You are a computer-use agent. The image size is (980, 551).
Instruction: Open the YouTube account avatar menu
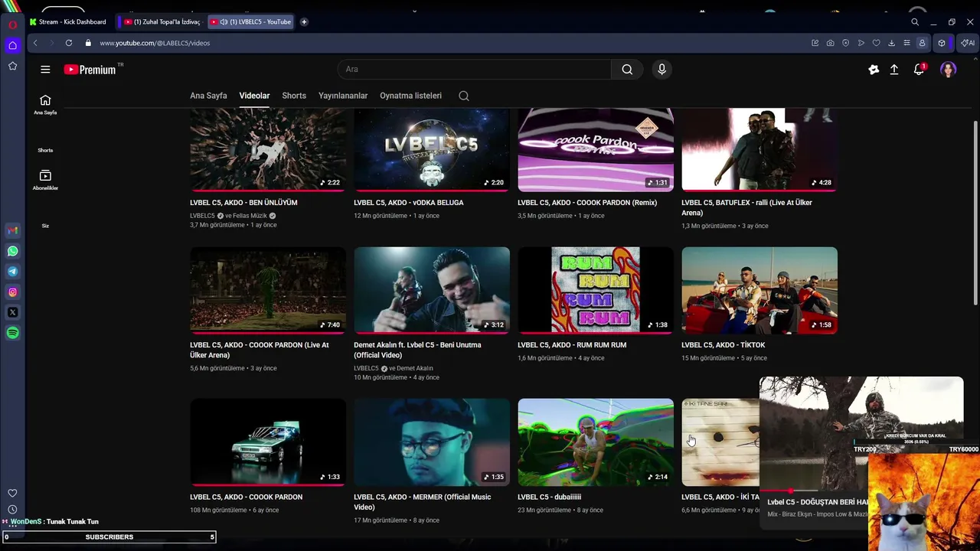pyautogui.click(x=949, y=70)
